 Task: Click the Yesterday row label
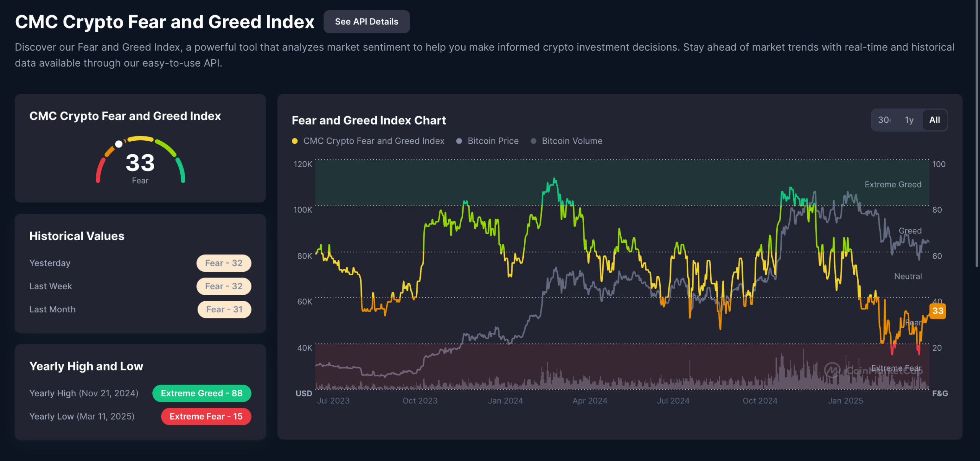click(x=50, y=263)
